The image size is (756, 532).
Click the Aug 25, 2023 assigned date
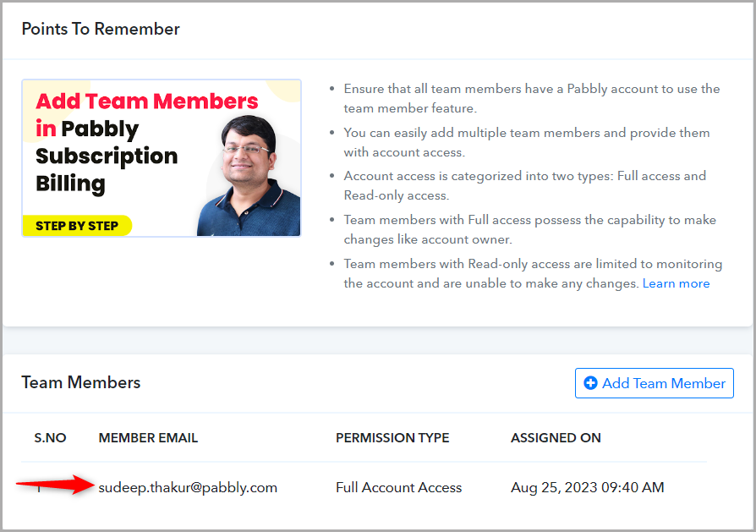coord(587,488)
